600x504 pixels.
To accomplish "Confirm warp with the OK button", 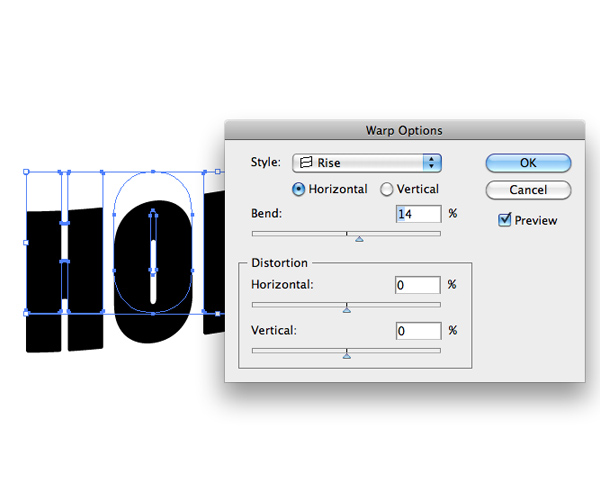I will 528,163.
